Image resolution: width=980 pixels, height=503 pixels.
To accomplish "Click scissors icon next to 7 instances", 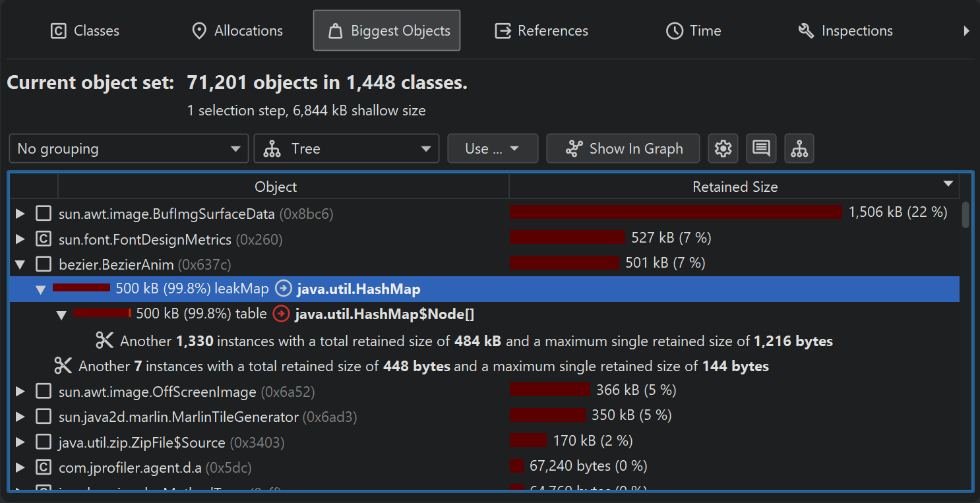I will pyautogui.click(x=63, y=366).
